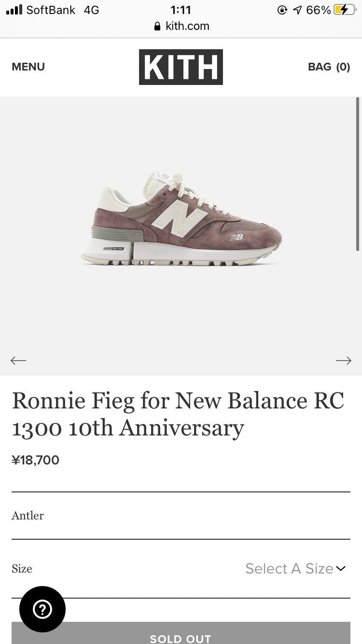Show next product image with right arrow
Image resolution: width=362 pixels, height=644 pixels.
click(343, 361)
